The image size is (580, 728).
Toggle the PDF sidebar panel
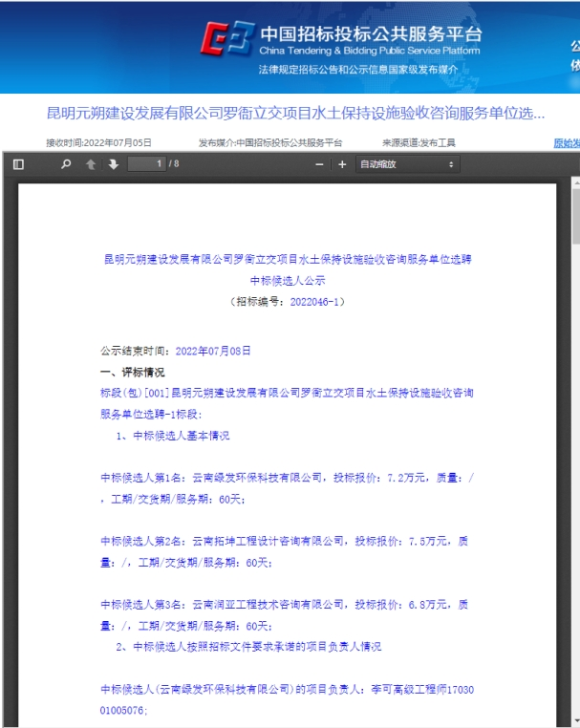(x=18, y=164)
